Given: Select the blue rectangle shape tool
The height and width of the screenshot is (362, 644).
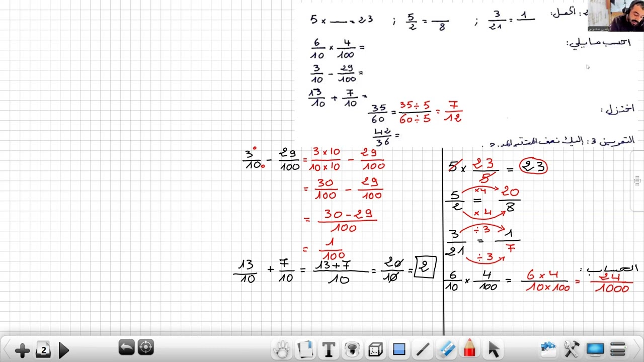Looking at the screenshot, I should [x=399, y=349].
